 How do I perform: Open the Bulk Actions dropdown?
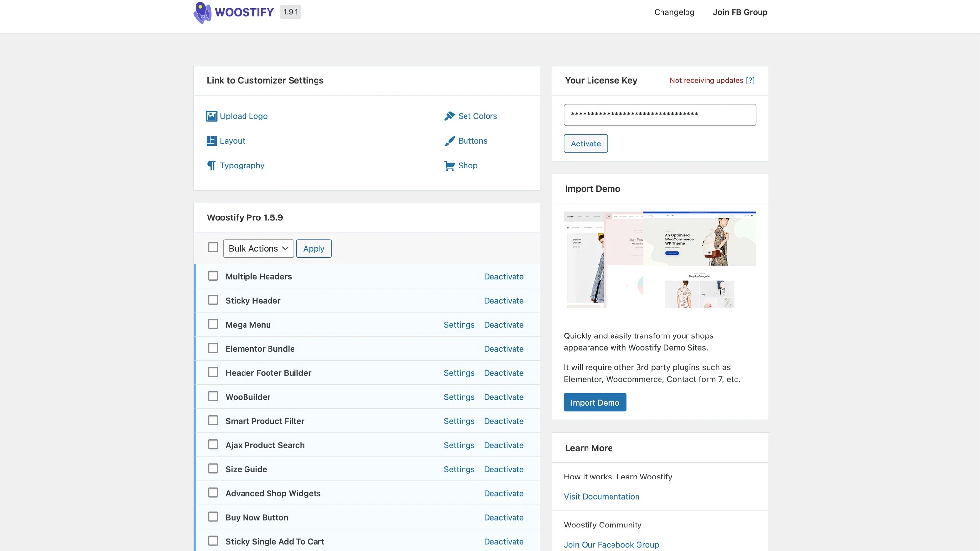point(258,248)
